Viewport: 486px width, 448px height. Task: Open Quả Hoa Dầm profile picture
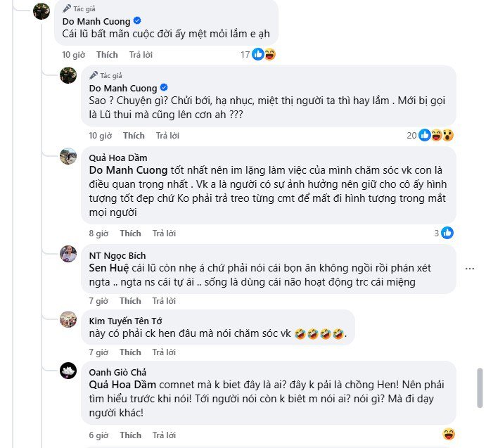68,156
